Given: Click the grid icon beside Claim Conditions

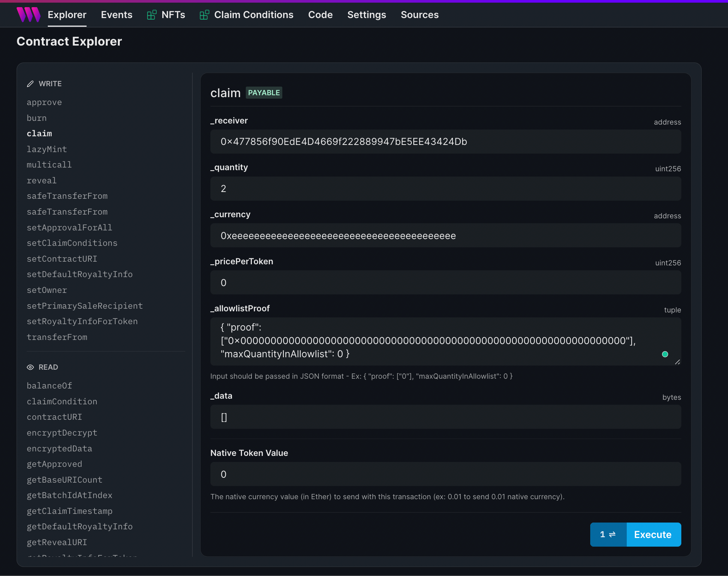Looking at the screenshot, I should 204,14.
